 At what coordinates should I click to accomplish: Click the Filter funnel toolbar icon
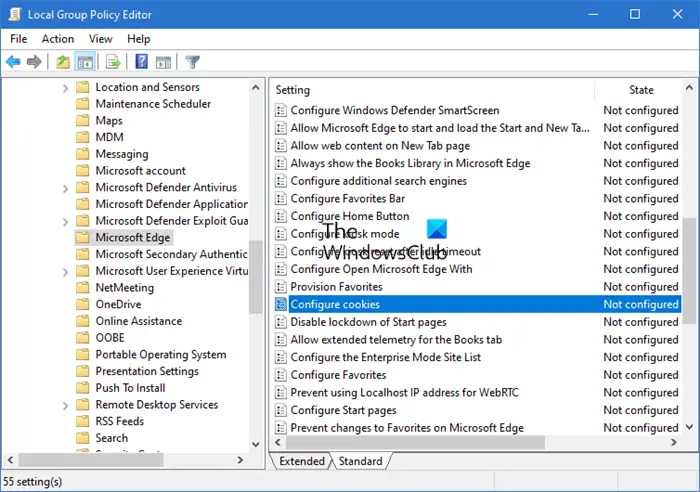coord(192,62)
